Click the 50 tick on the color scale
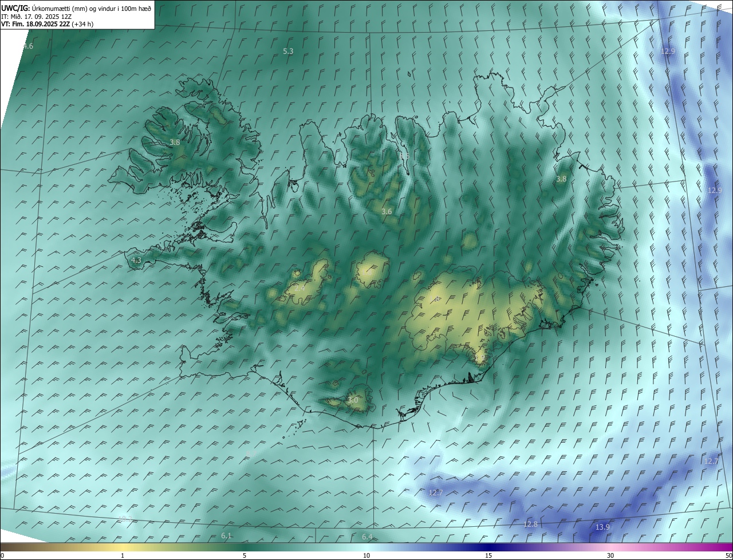733x560 pixels. coord(728,555)
